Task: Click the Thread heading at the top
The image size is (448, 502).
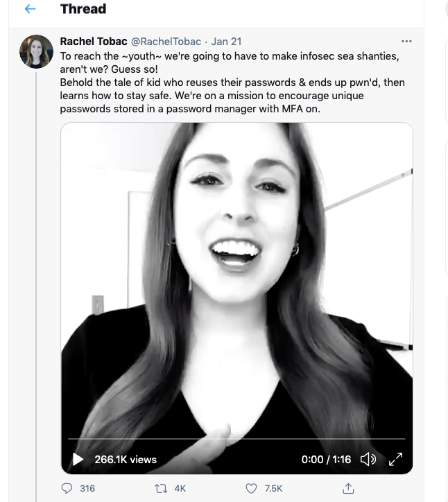Action: pos(83,9)
